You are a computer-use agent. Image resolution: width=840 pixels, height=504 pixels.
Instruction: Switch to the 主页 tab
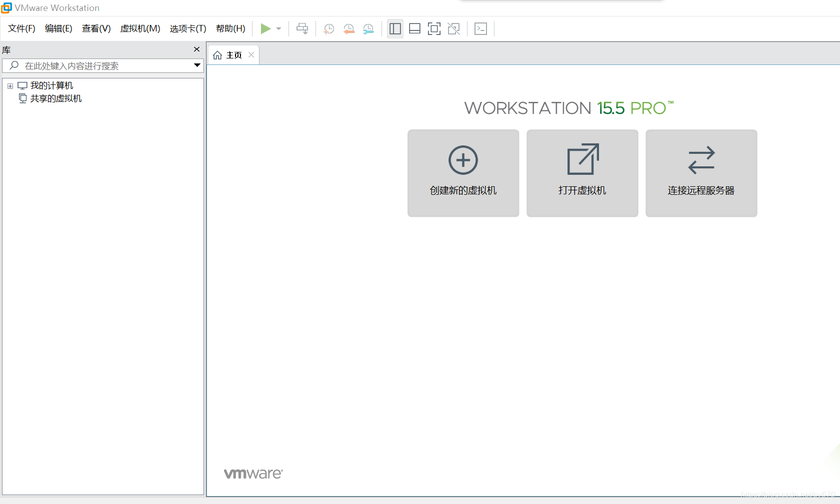(x=233, y=55)
